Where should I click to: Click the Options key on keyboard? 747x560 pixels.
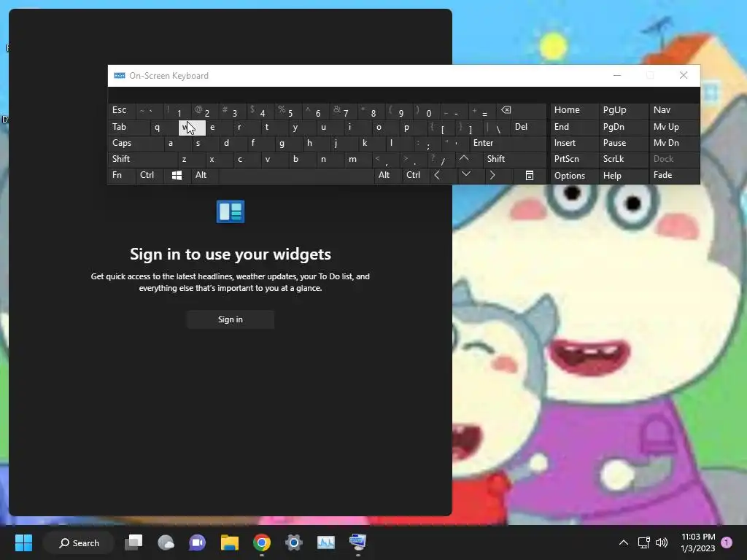[575, 175]
